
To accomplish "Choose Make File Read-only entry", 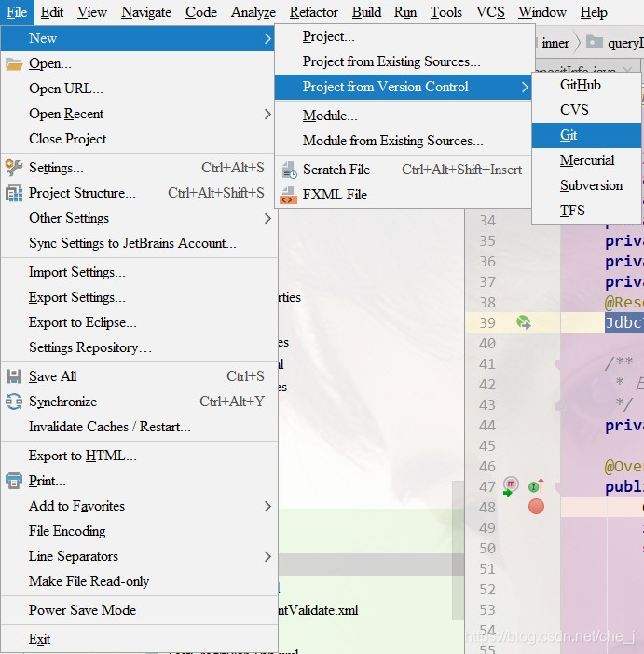I will point(139,580).
